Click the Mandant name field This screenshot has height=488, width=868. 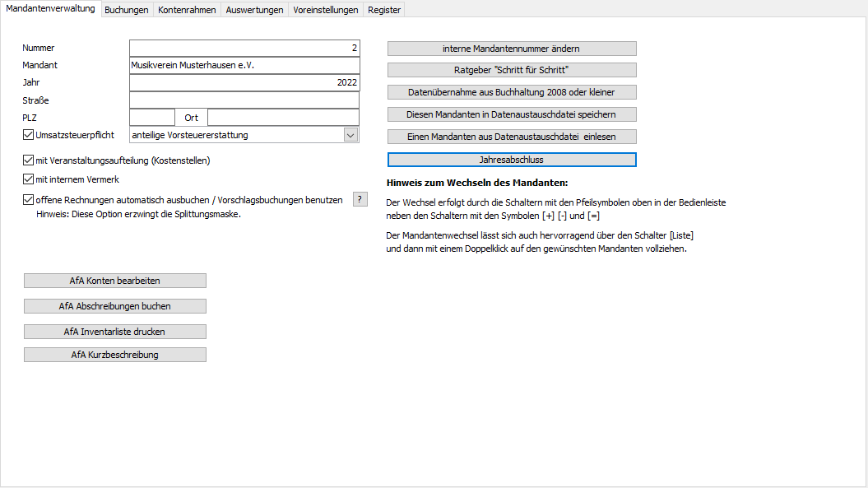pos(244,65)
